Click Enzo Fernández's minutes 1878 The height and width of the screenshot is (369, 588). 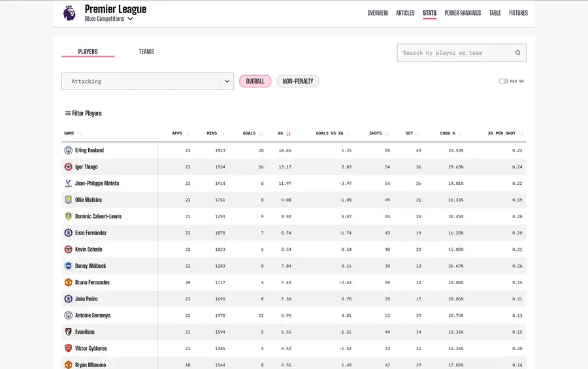(x=220, y=233)
